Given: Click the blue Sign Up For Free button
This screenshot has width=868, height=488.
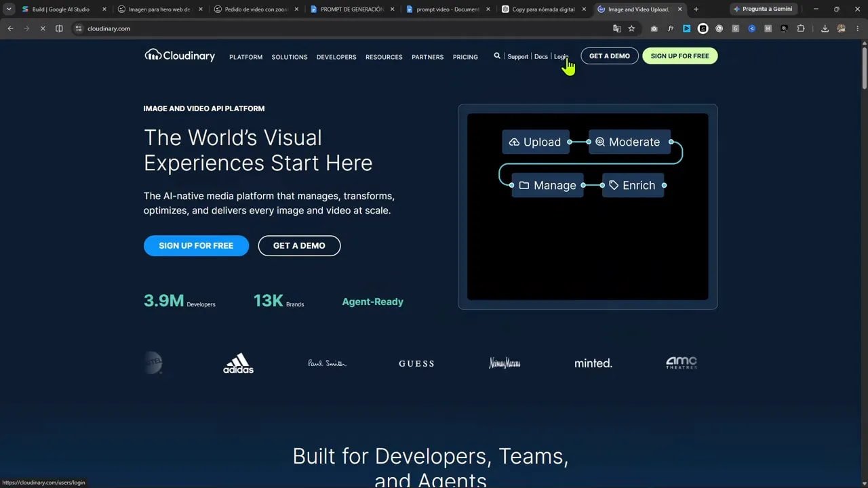Looking at the screenshot, I should click(x=196, y=245).
